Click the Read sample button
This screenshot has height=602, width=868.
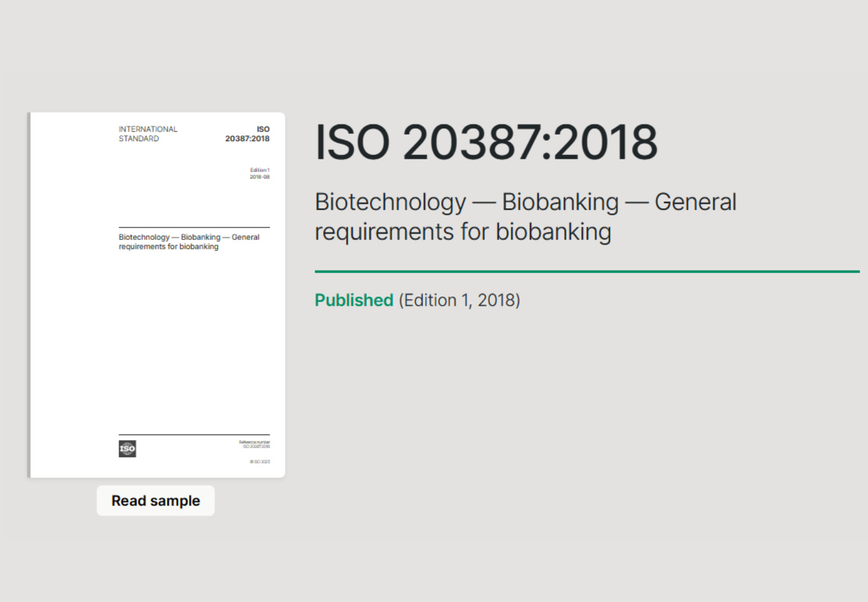155,501
